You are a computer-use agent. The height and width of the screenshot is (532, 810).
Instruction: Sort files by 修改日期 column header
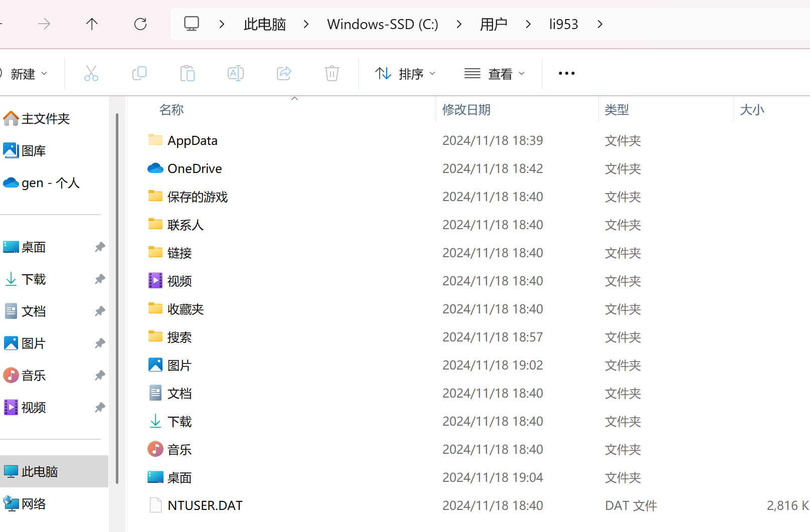pyautogui.click(x=466, y=109)
